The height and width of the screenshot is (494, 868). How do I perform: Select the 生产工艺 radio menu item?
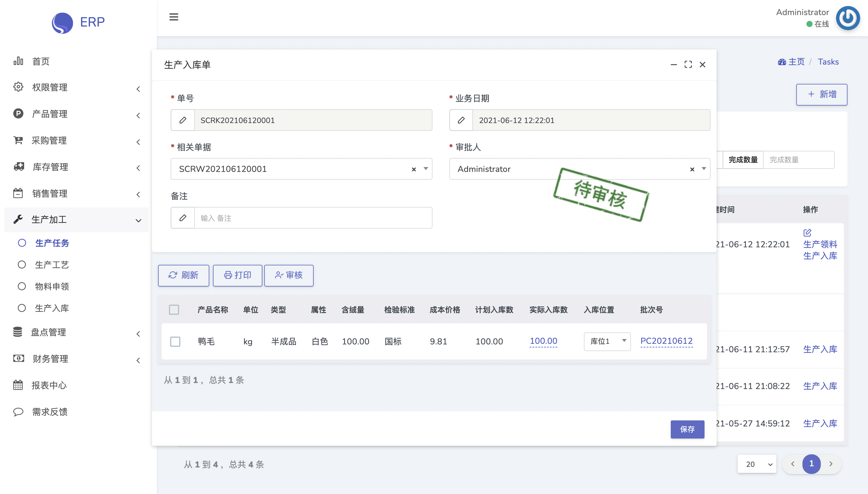(52, 265)
